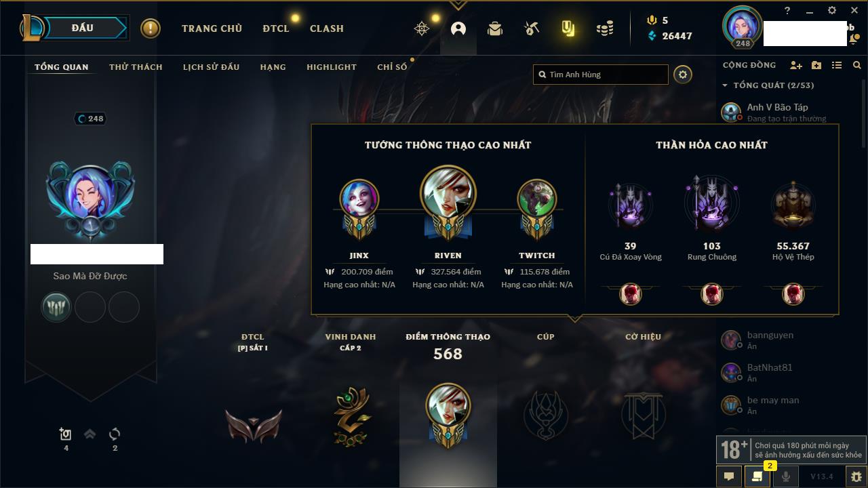Open the Clash trophy icon beside Profile
The width and height of the screenshot is (868, 488).
click(x=422, y=28)
